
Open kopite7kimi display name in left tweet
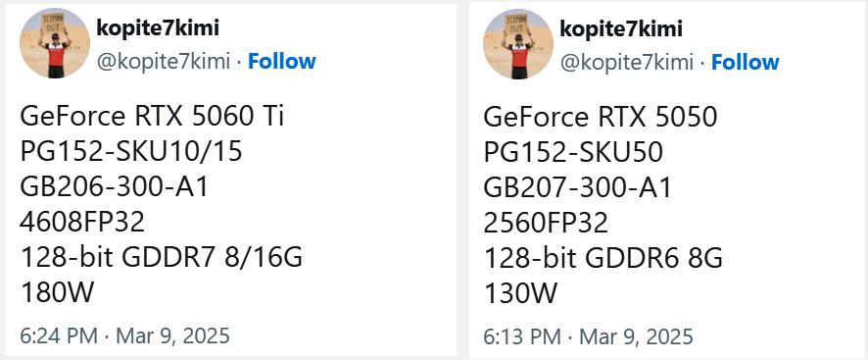pyautogui.click(x=158, y=27)
